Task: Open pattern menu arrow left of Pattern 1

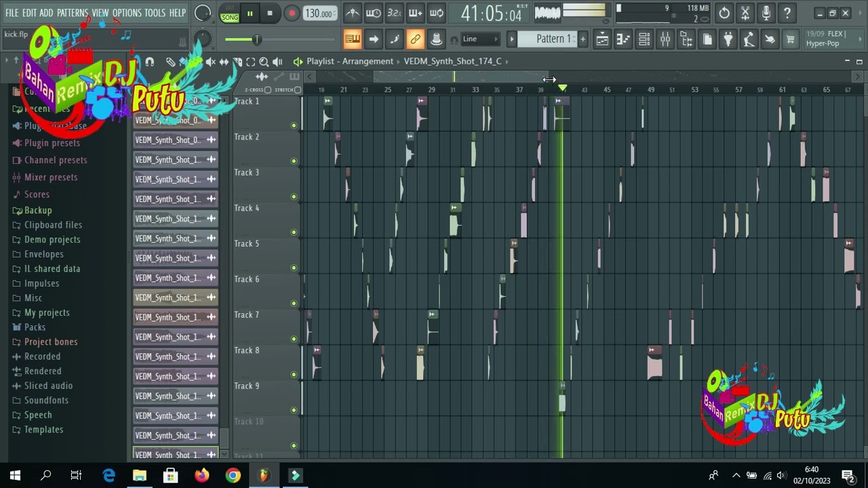Action: coord(512,39)
